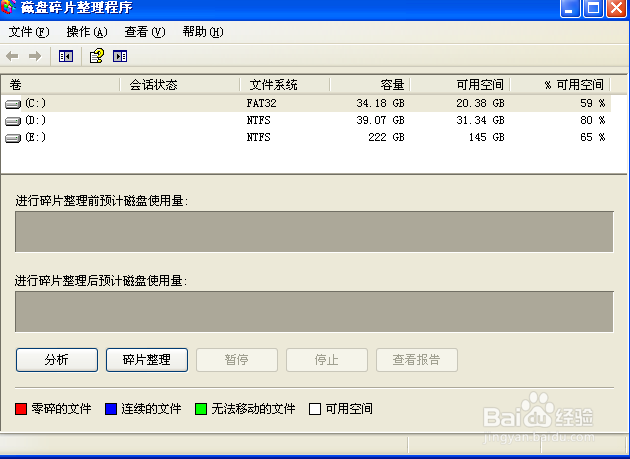Click the 80 % free space value
630x459 pixels.
[593, 120]
